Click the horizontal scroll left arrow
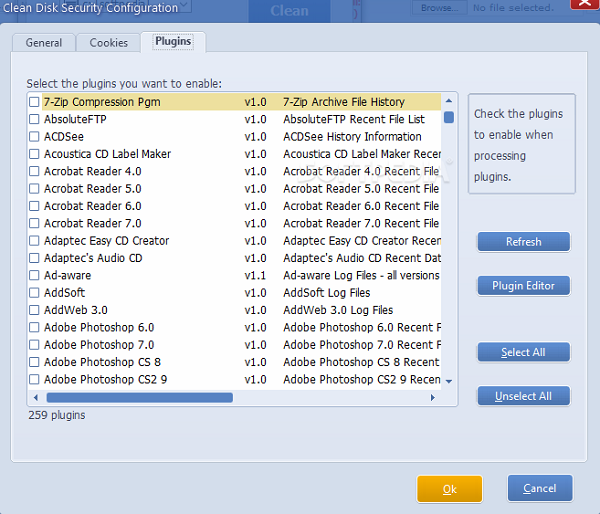600x514 pixels. 36,398
